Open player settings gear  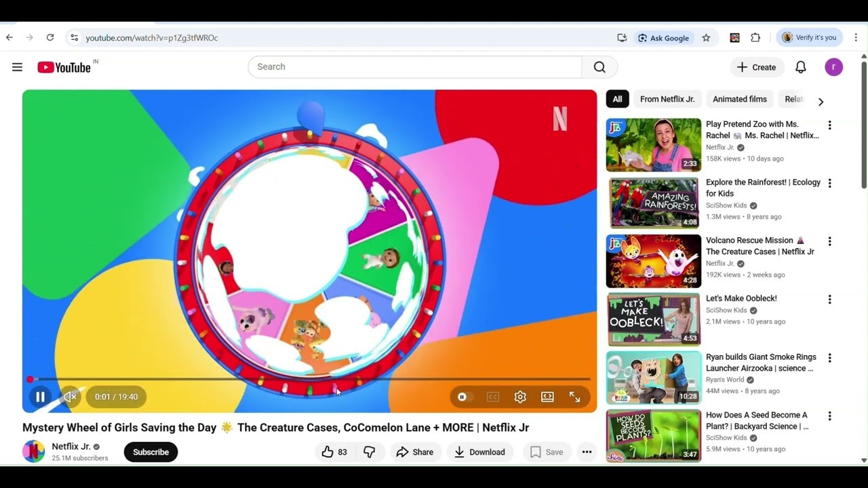tap(520, 397)
